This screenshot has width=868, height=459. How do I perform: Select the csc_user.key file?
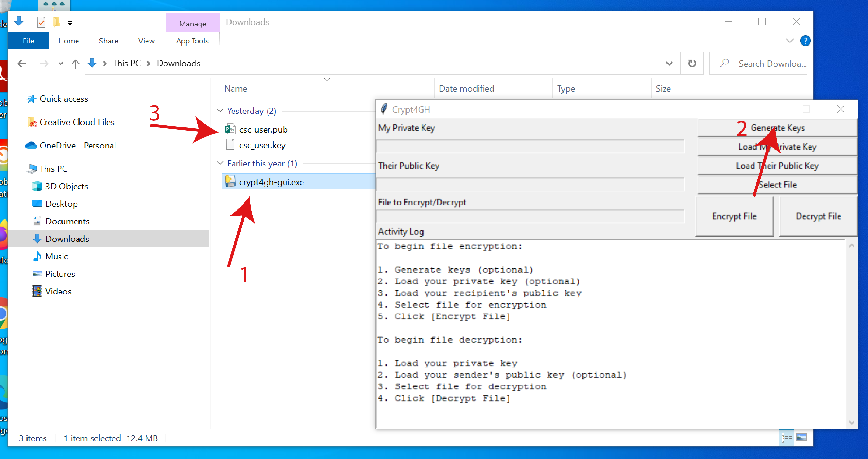tap(262, 145)
